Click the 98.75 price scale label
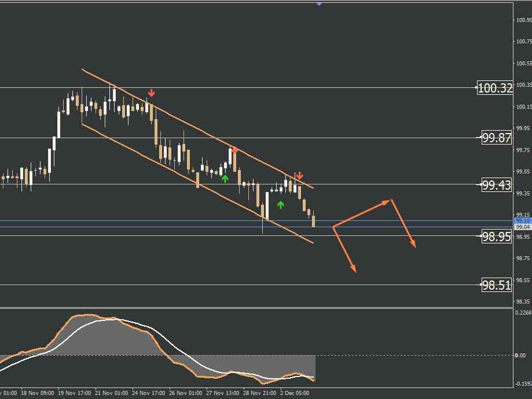The height and width of the screenshot is (399, 532). point(523,258)
